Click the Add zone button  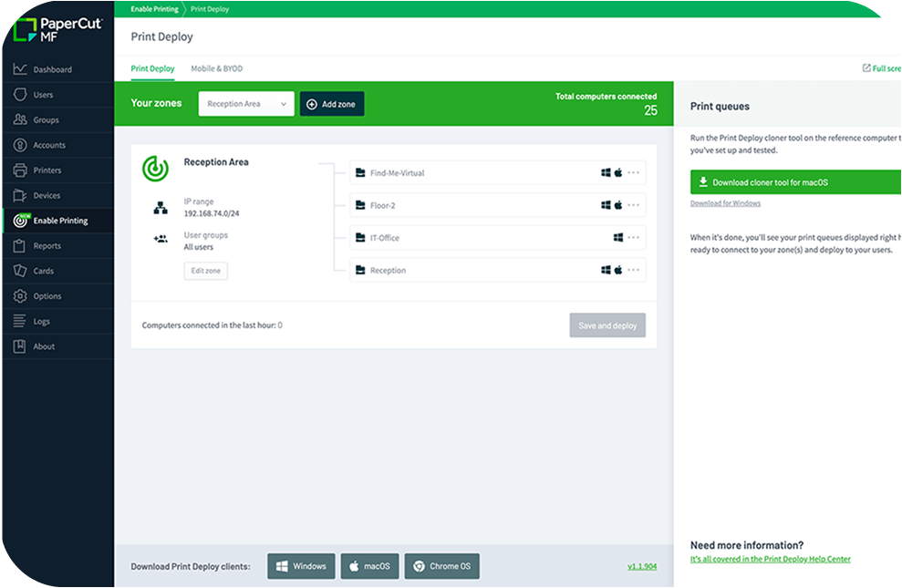coord(332,103)
